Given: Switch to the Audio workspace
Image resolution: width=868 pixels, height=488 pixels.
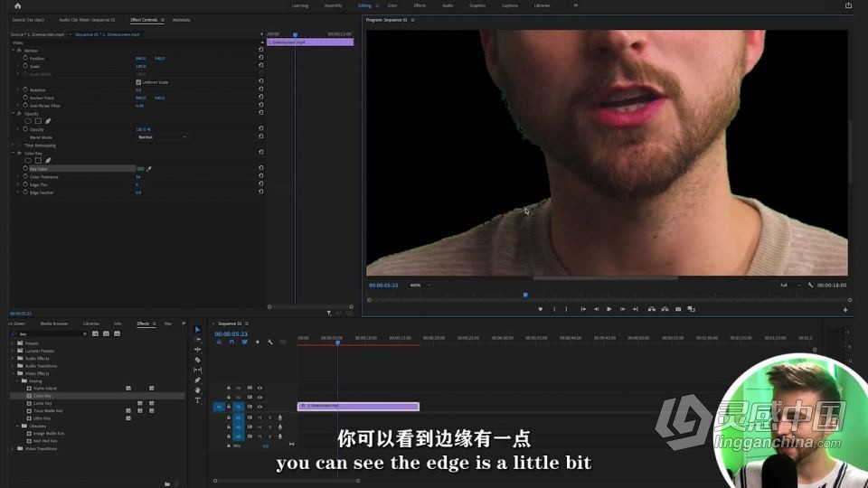Looking at the screenshot, I should point(448,5).
